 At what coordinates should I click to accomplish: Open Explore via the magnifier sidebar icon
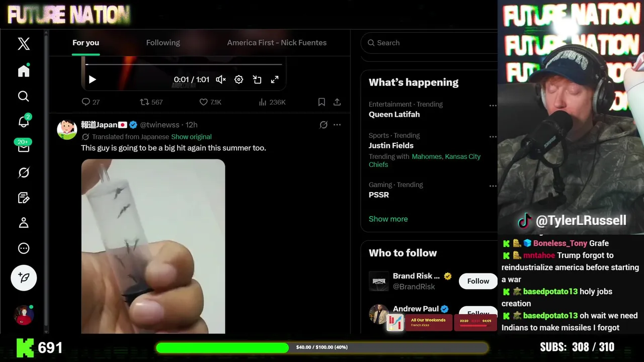click(24, 96)
